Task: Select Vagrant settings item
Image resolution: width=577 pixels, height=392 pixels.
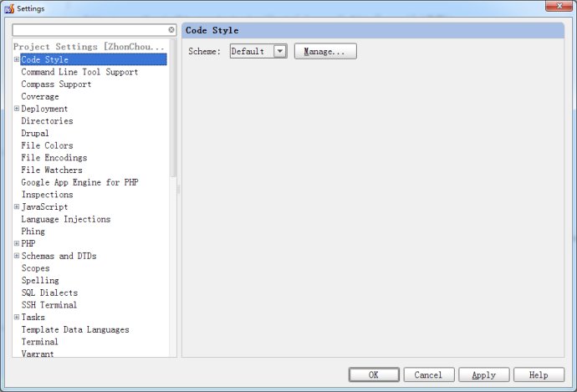Action: (x=38, y=354)
